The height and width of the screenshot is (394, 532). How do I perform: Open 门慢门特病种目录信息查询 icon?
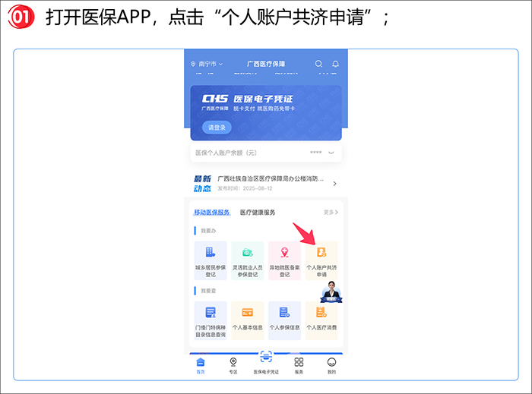(x=211, y=313)
